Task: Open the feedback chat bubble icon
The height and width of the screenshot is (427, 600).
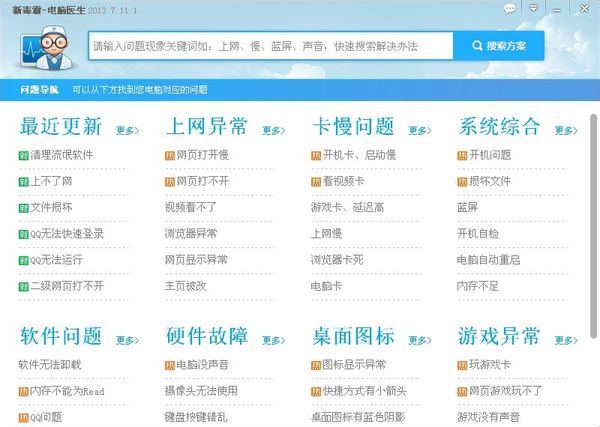Action: [x=509, y=8]
